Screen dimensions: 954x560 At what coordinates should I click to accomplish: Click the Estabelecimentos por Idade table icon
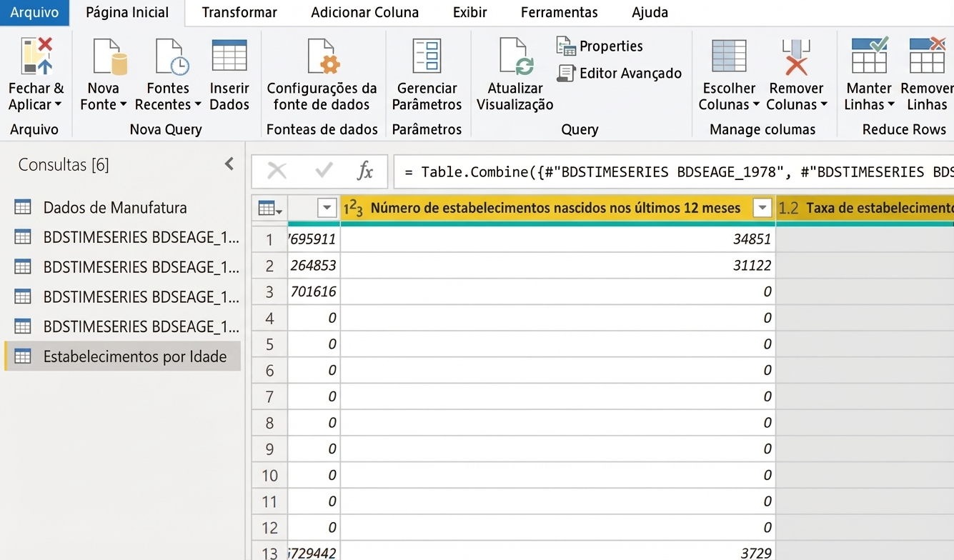pyautogui.click(x=23, y=356)
